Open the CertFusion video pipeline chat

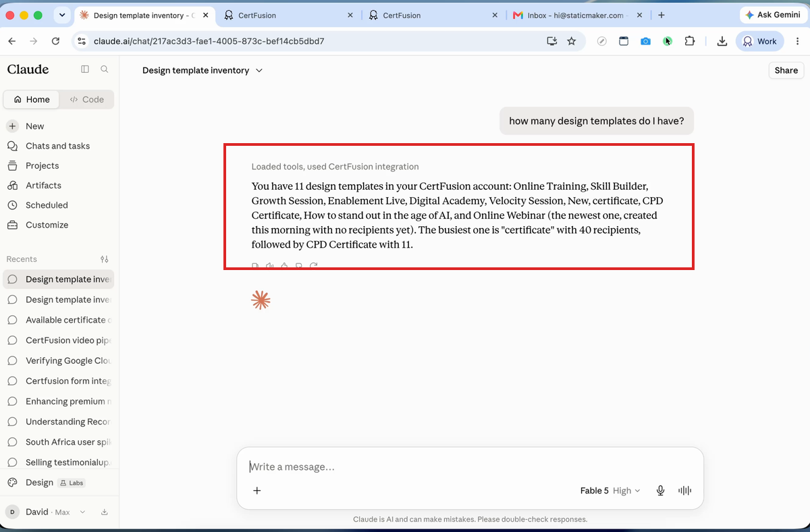coord(59,340)
